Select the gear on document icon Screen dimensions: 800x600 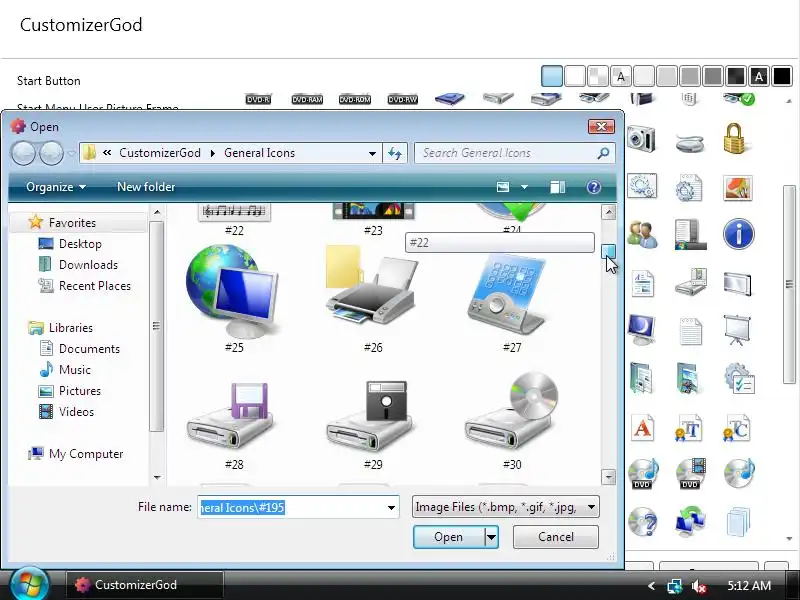pos(689,188)
